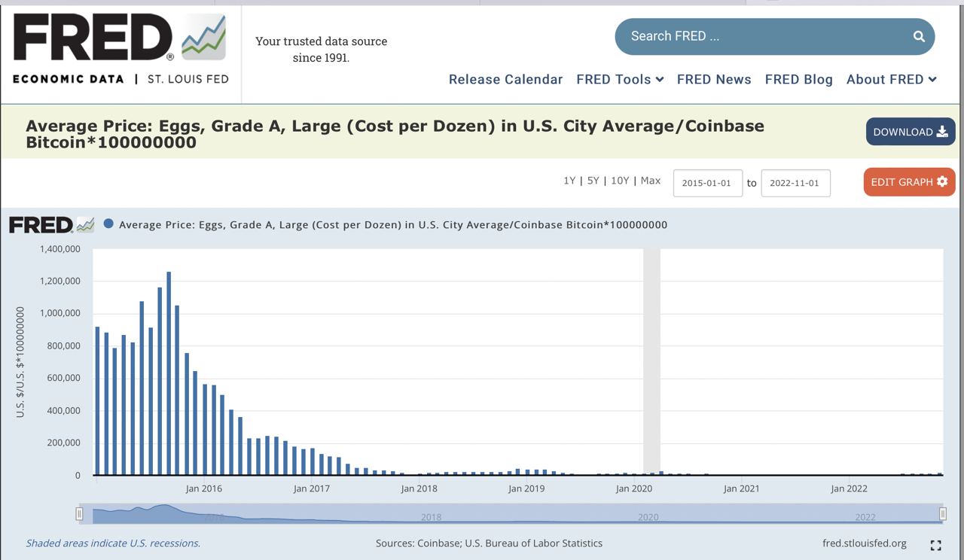Click the gear icon on Edit Graph
Viewport: 964px width, 560px height.
click(942, 181)
